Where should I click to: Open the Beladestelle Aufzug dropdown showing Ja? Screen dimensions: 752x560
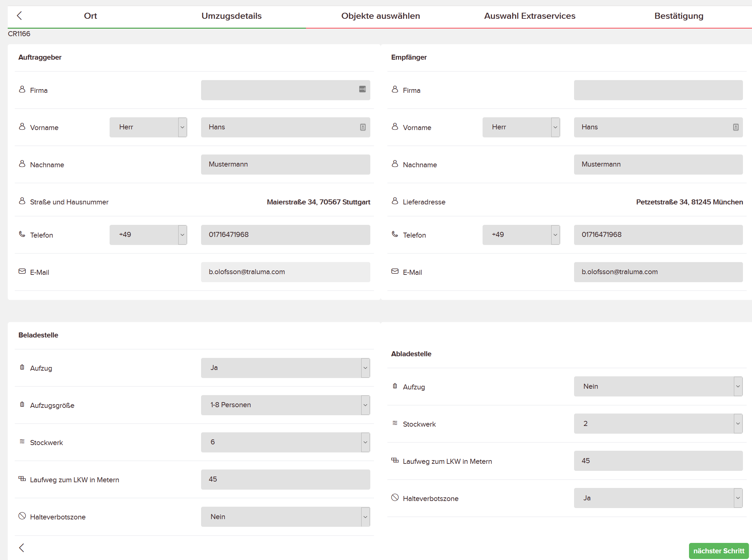pyautogui.click(x=285, y=368)
